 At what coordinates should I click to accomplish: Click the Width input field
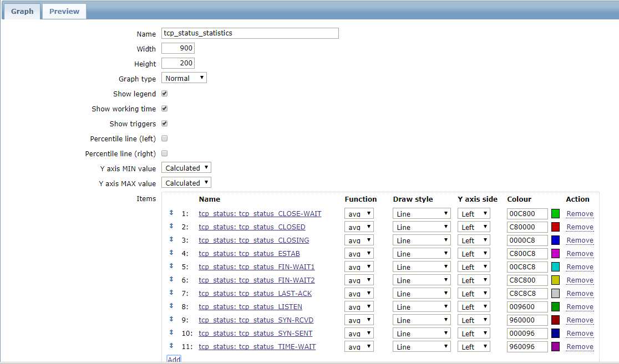pyautogui.click(x=178, y=48)
